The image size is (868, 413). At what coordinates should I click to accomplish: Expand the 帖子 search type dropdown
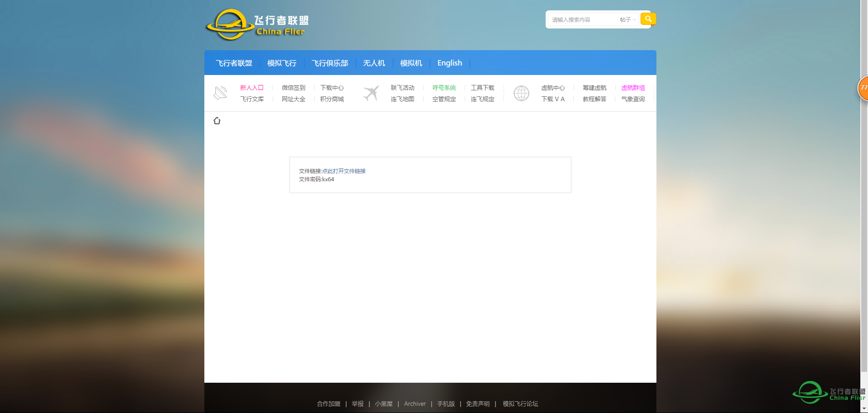(x=627, y=20)
